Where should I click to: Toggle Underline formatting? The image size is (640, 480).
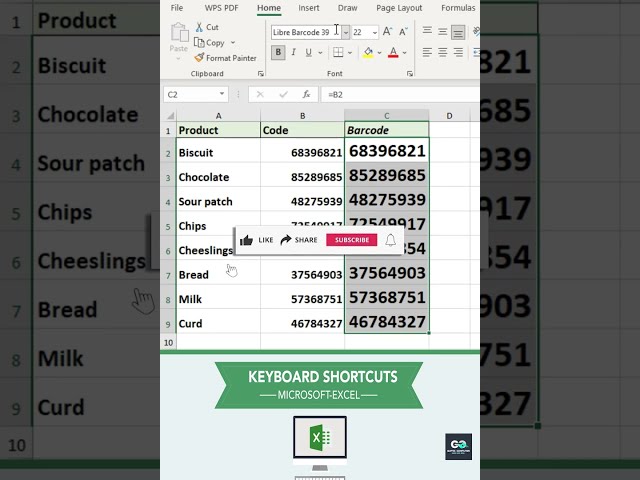click(x=309, y=52)
